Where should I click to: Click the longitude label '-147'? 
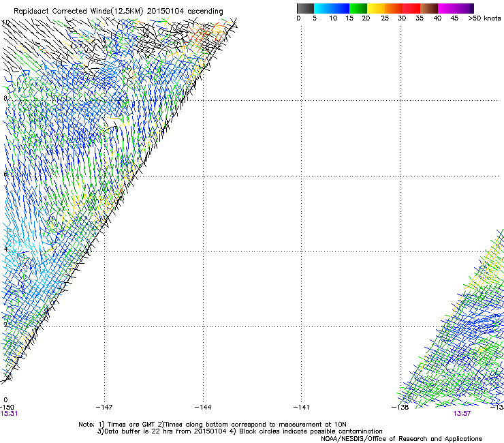click(104, 408)
